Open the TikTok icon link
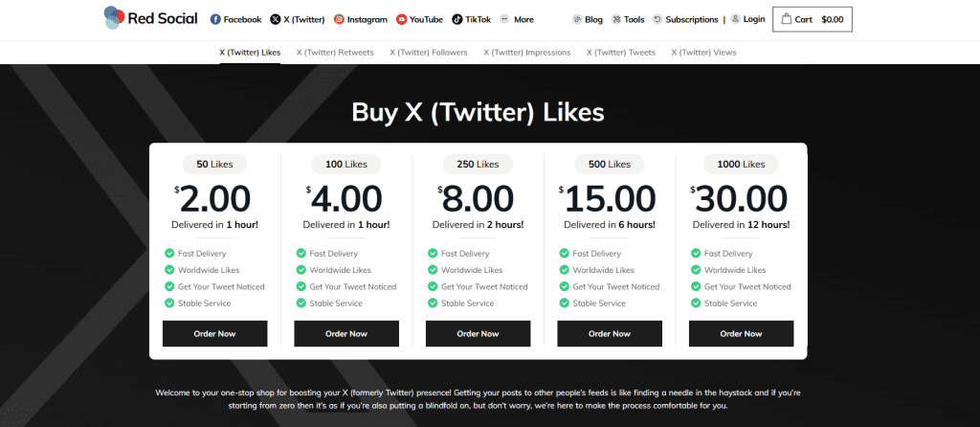 (x=457, y=19)
